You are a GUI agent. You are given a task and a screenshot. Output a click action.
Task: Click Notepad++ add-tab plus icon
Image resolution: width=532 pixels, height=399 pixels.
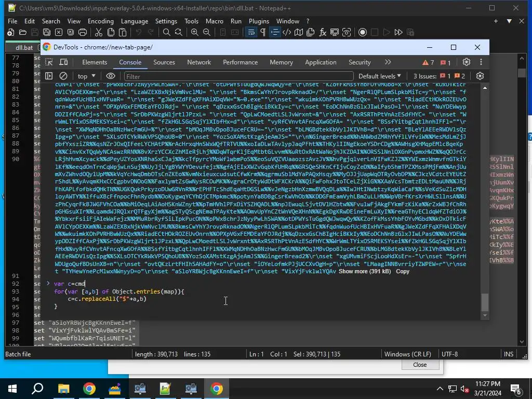[496, 21]
